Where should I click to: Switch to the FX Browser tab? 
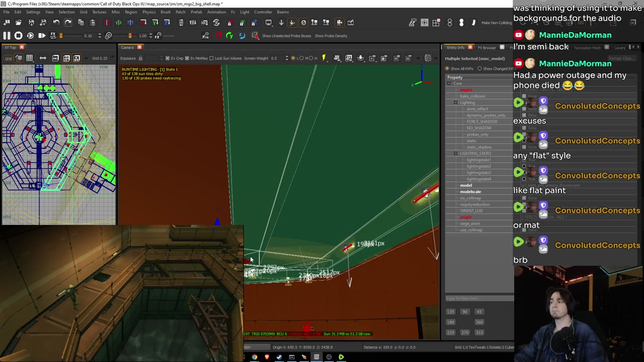[x=487, y=48]
